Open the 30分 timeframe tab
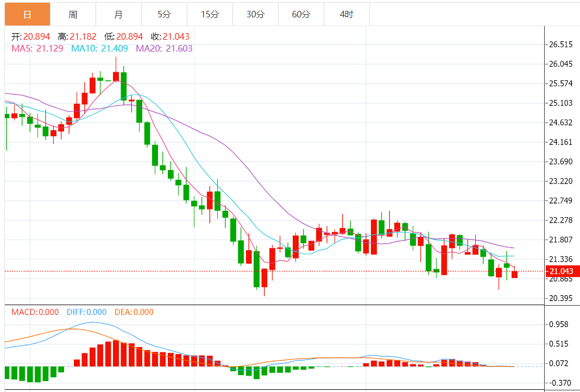The width and height of the screenshot is (580, 392). (x=256, y=15)
